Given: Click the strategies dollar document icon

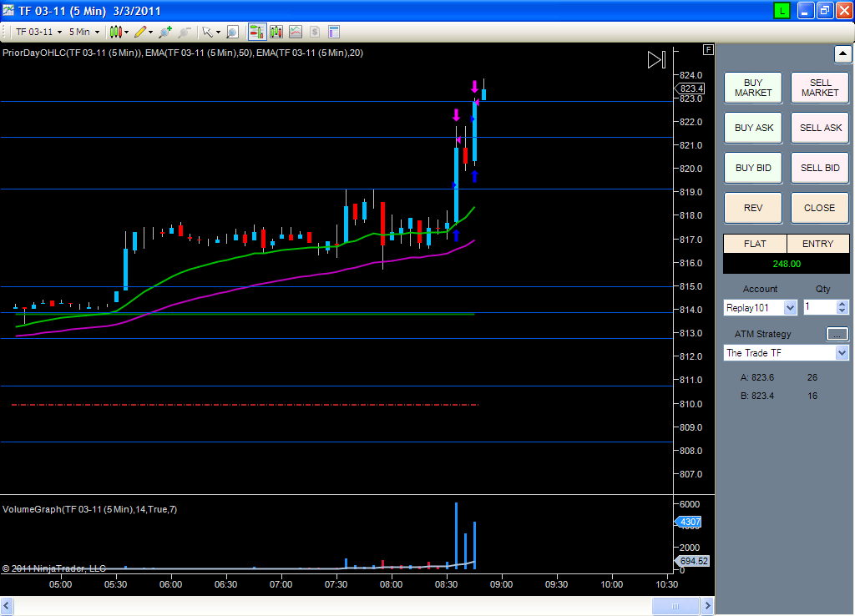Looking at the screenshot, I should [315, 33].
